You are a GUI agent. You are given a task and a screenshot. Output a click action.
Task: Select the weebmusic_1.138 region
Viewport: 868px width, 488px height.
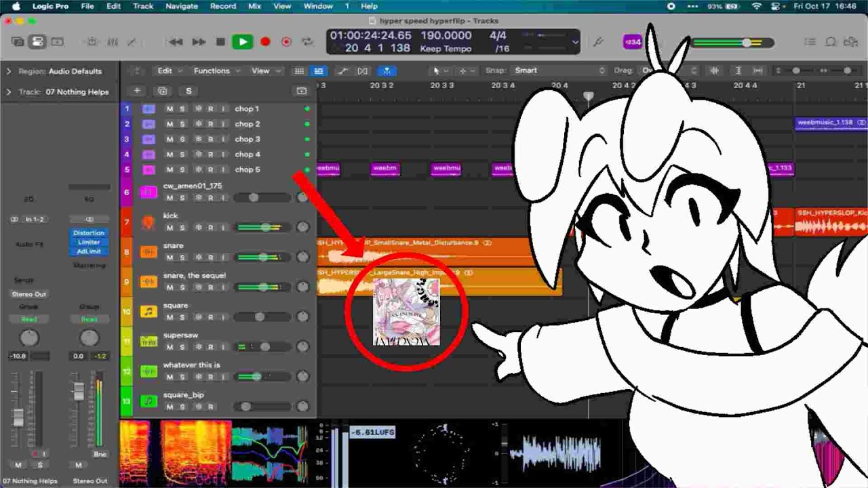[x=831, y=123]
